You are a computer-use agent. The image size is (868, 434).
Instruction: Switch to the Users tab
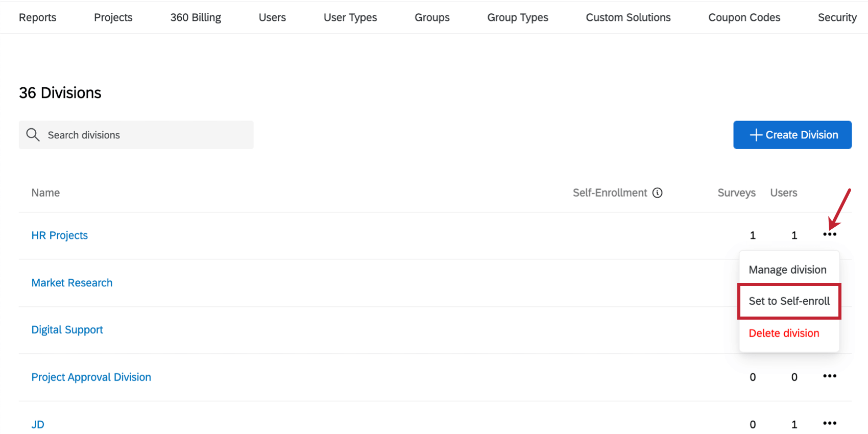pos(272,17)
